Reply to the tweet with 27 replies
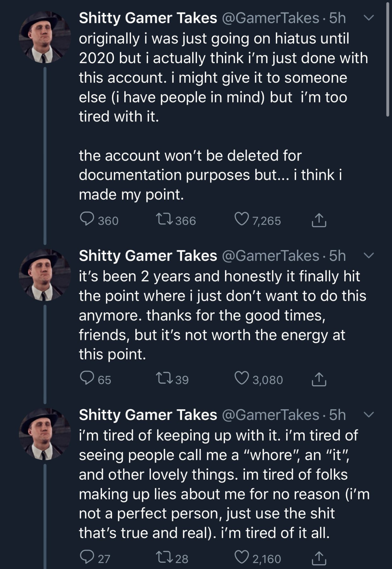Image resolution: width=392 pixels, height=569 pixels. 87,558
